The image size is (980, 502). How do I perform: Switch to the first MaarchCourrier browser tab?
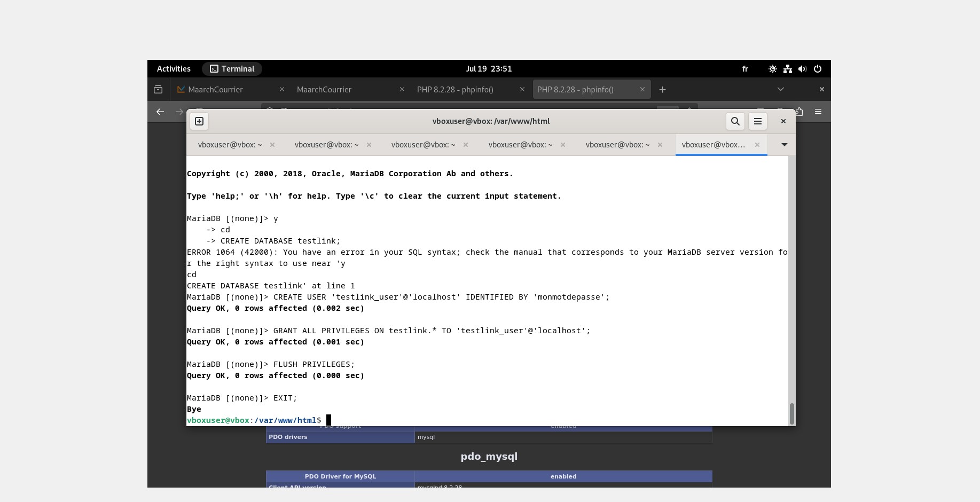224,90
